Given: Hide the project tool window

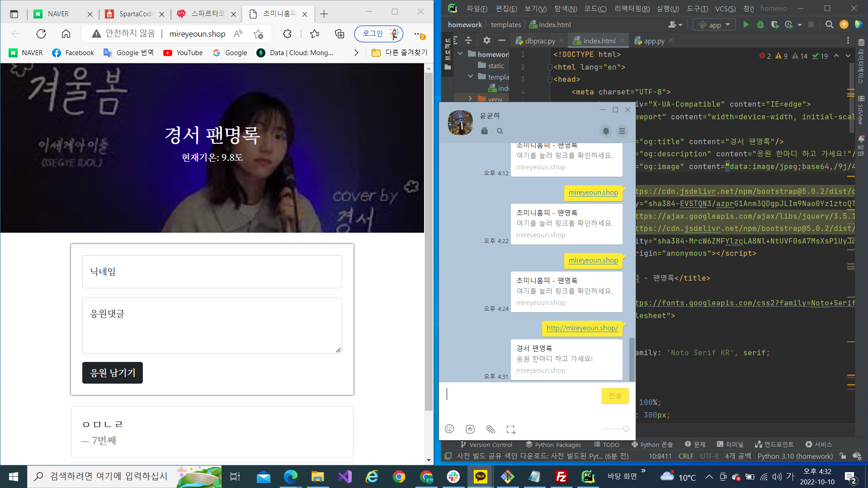Looking at the screenshot, I should [x=501, y=41].
